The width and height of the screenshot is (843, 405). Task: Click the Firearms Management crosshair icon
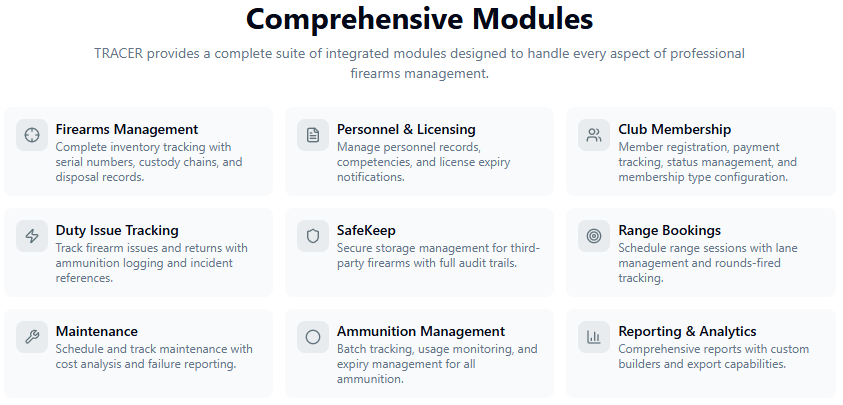tap(32, 135)
